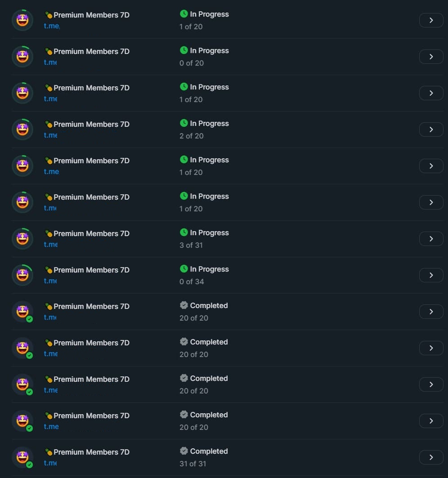Click the emoji avatar on the 0 of 20 order
Screen dimensions: 448x478
[22, 57]
